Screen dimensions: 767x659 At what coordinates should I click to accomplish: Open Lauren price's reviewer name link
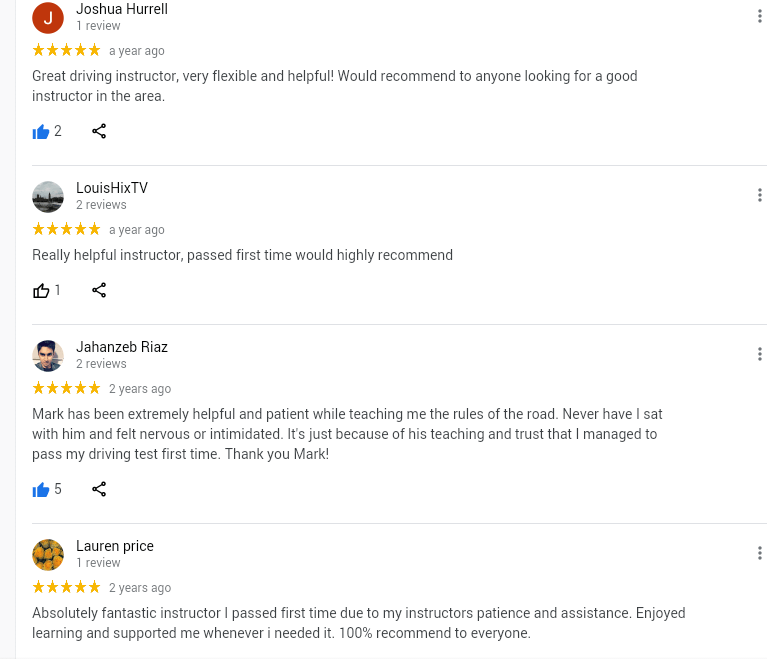coord(115,546)
